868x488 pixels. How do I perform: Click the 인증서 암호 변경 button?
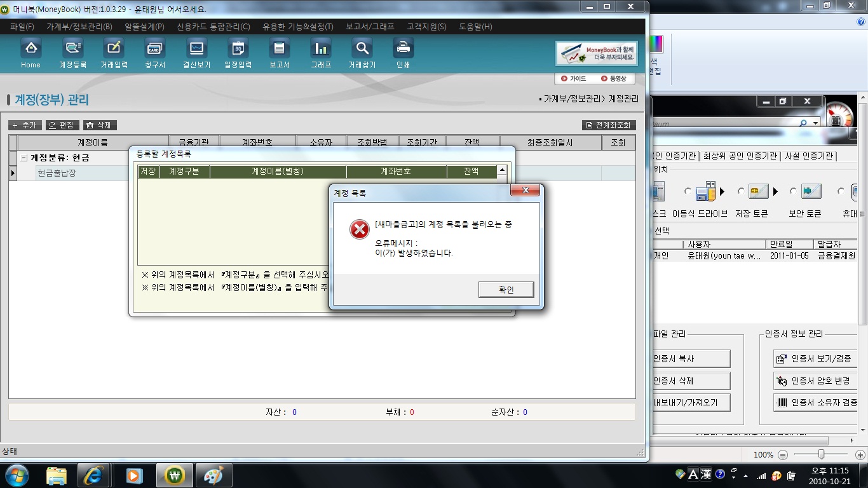[815, 381]
